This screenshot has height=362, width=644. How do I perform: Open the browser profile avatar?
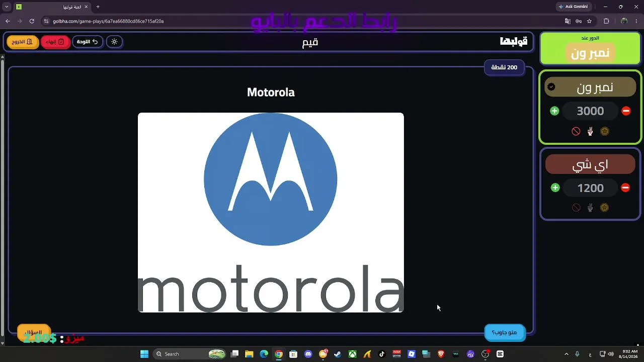point(624,21)
